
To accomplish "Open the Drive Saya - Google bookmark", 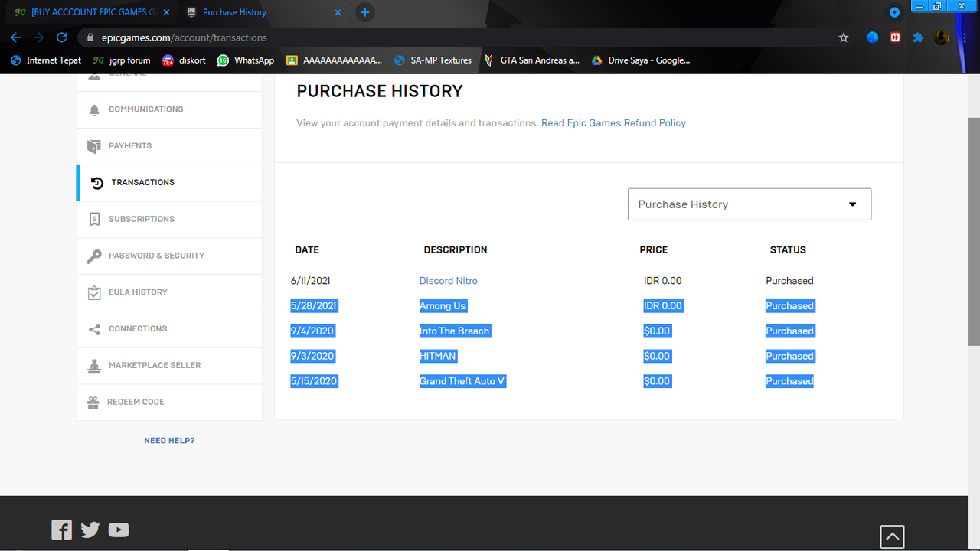I will coord(642,60).
